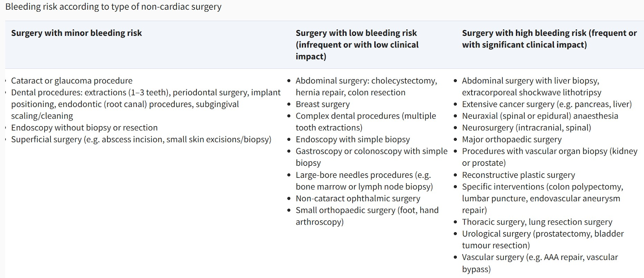The width and height of the screenshot is (644, 278).
Task: Select the 'Surgery with minor bleeding risk' header
Action: [76, 33]
